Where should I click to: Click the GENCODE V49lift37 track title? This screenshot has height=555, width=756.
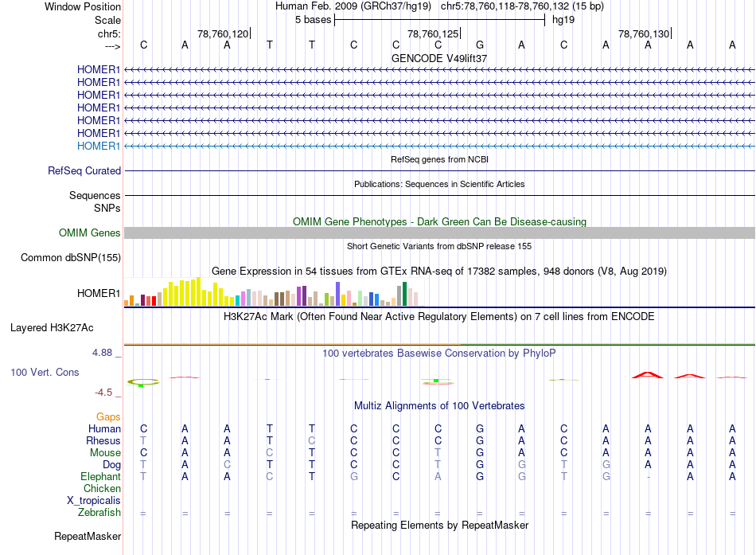[x=439, y=58]
